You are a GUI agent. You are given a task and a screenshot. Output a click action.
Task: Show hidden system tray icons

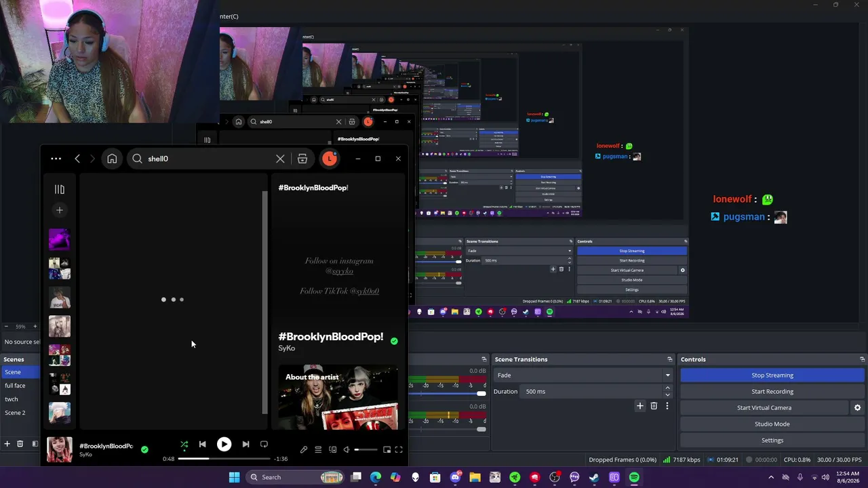click(x=771, y=477)
